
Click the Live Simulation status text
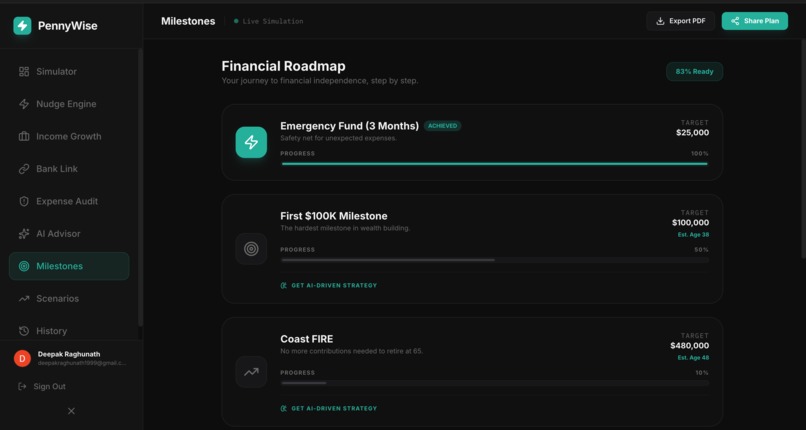(273, 21)
